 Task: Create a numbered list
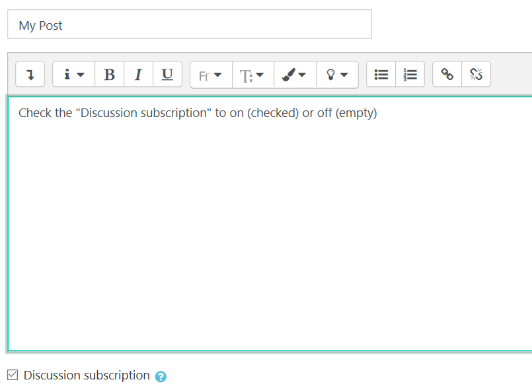(x=410, y=74)
